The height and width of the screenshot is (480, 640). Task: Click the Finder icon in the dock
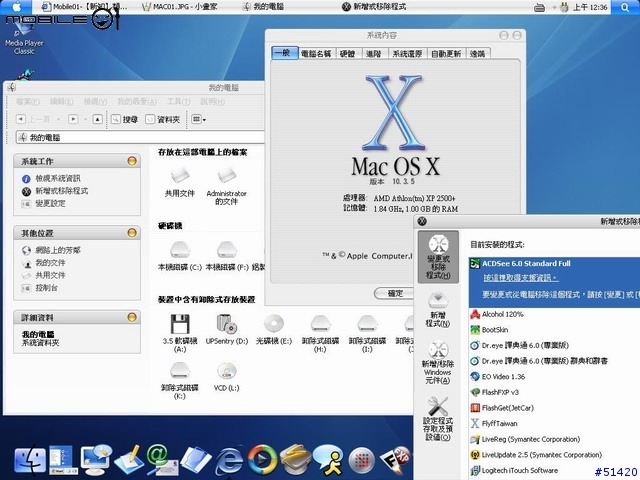(30, 460)
